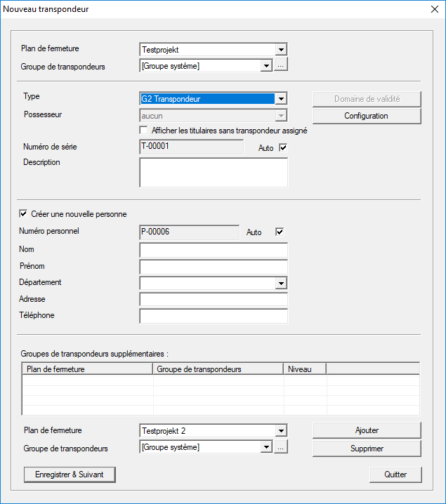Close the Nouveau transpondeur dialog

(x=433, y=9)
